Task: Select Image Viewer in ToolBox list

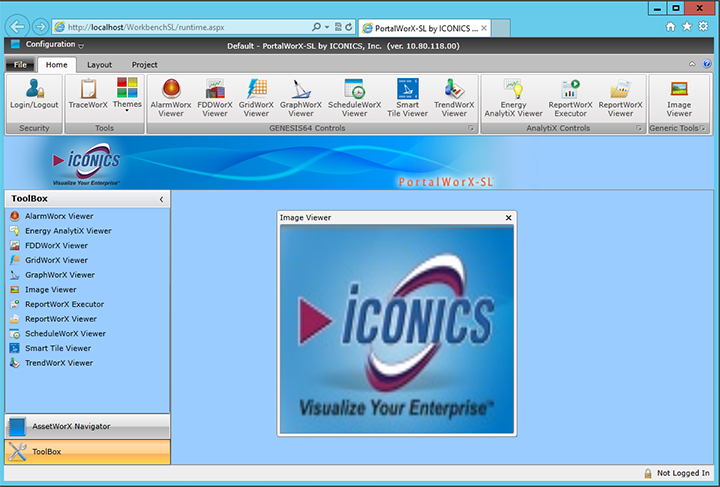Action: coord(87,290)
